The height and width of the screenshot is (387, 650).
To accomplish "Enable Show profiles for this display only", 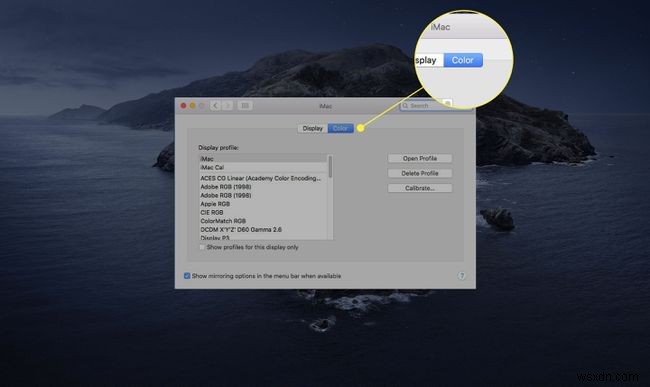I will coord(202,247).
